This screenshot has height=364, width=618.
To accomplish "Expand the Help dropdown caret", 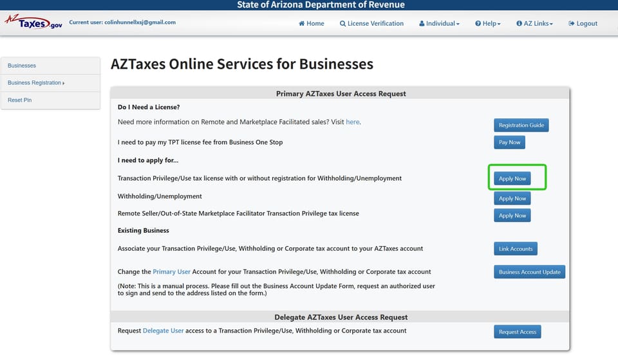I will [x=499, y=24].
